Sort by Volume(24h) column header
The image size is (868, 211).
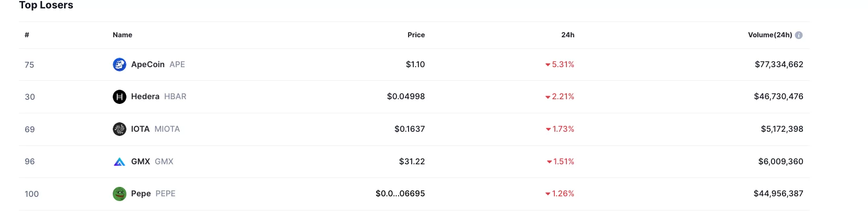pos(769,35)
